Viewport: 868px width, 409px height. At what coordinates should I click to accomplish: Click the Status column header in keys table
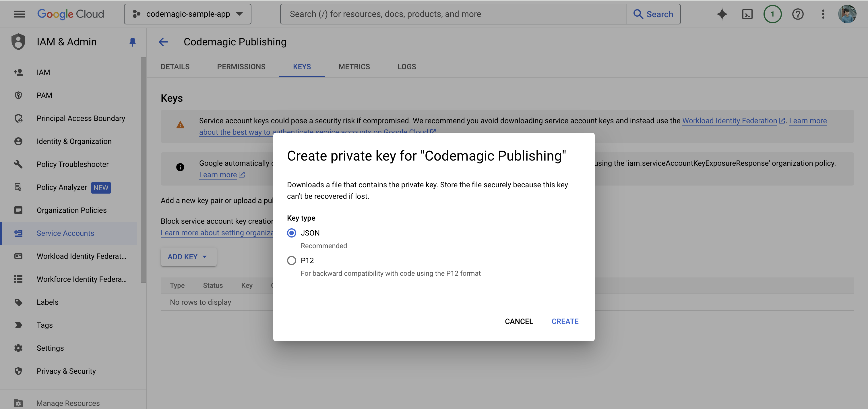click(213, 285)
